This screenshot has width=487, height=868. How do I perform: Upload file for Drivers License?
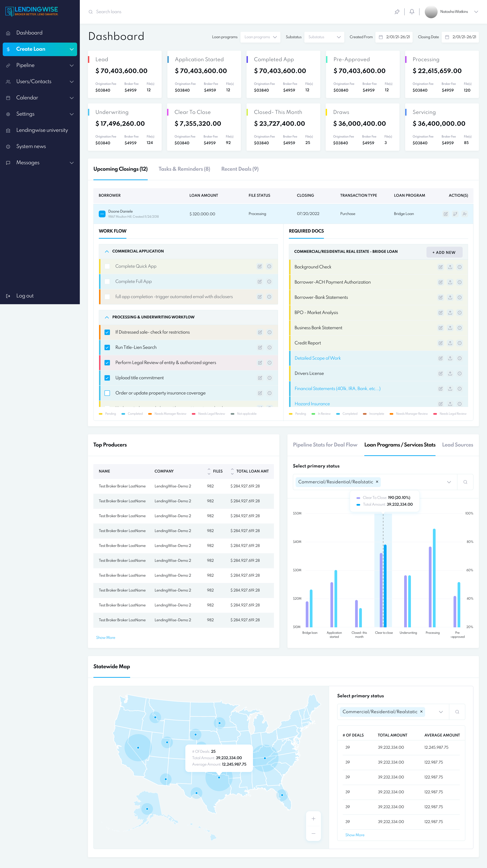point(450,374)
